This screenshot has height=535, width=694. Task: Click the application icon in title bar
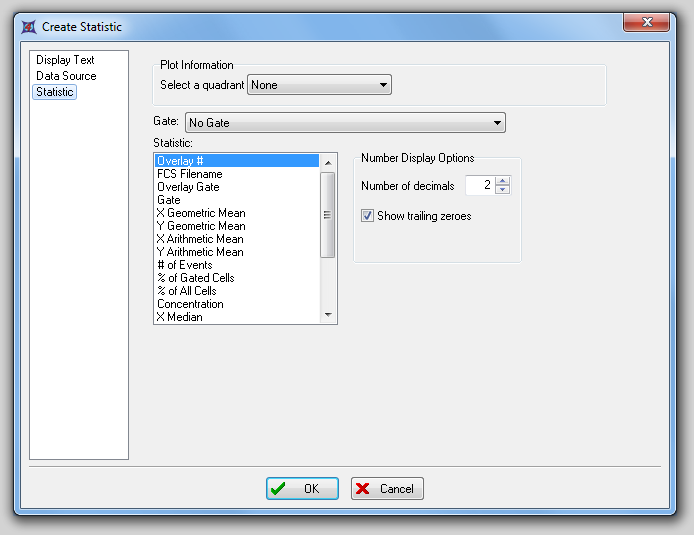28,26
